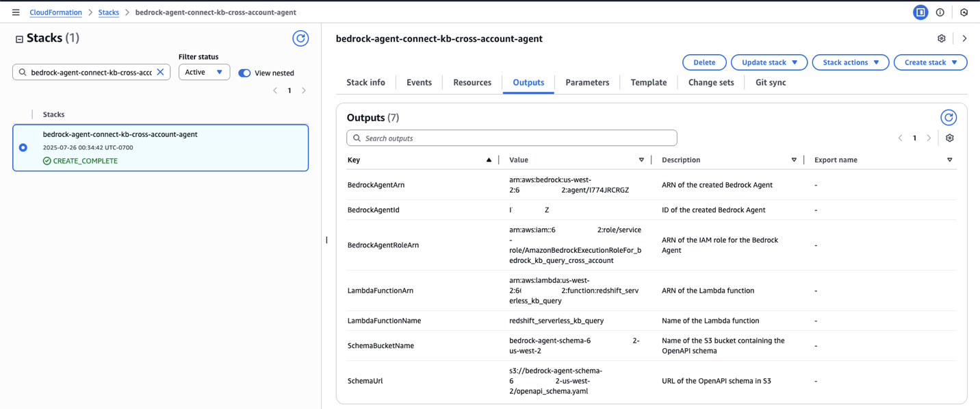The height and width of the screenshot is (409, 980).
Task: Open stack detail settings gear
Action: (942, 39)
